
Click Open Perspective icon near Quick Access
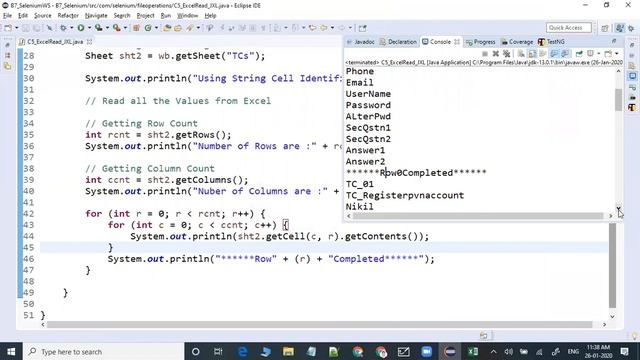point(604,28)
